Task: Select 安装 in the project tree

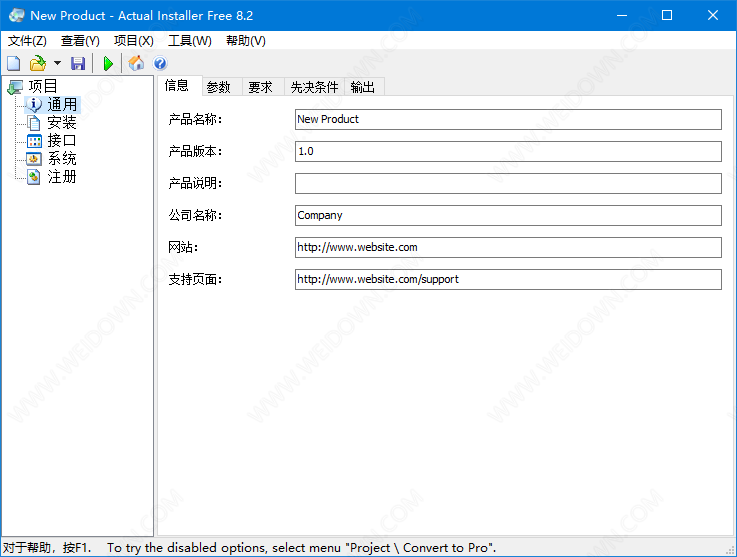Action: coord(62,122)
